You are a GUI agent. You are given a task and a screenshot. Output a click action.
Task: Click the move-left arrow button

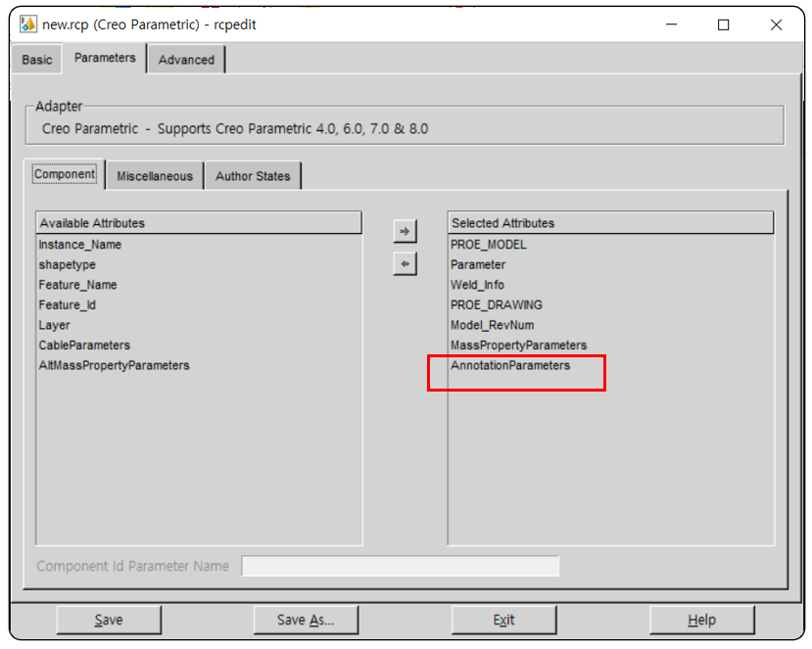point(405,264)
